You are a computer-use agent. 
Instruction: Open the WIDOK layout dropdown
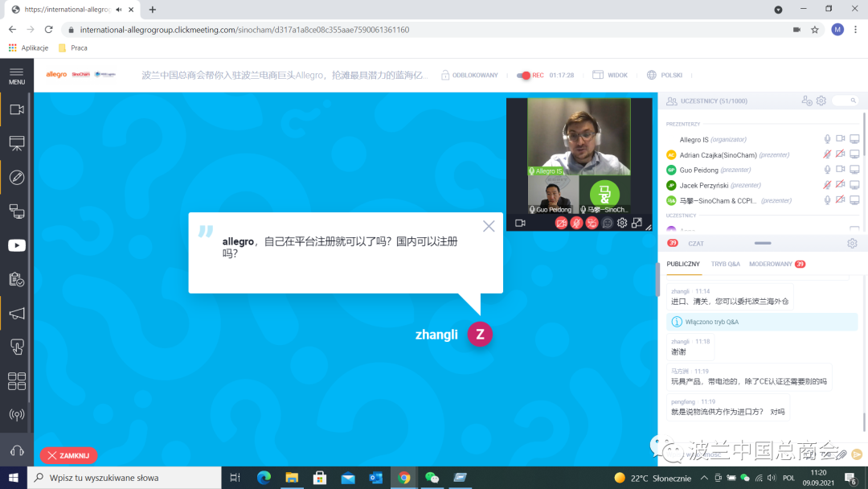coord(610,75)
